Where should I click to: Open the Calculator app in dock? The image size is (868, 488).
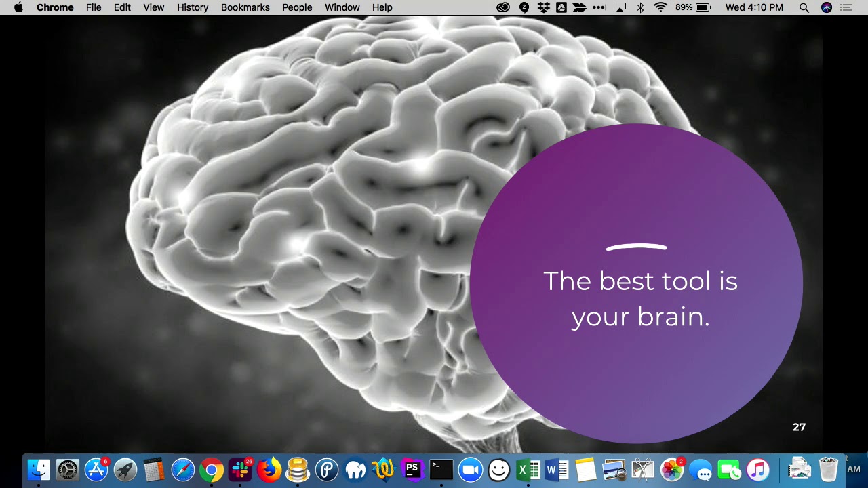tap(154, 469)
